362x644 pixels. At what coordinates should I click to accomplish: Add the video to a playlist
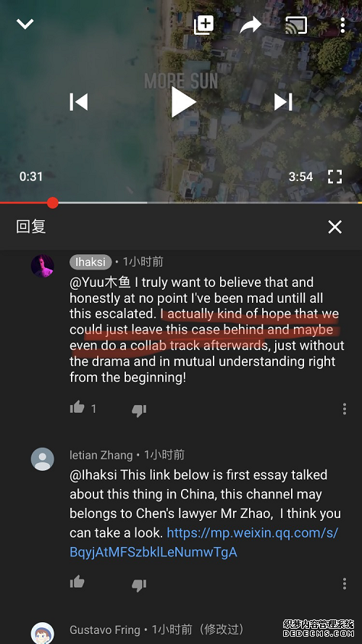pyautogui.click(x=203, y=25)
